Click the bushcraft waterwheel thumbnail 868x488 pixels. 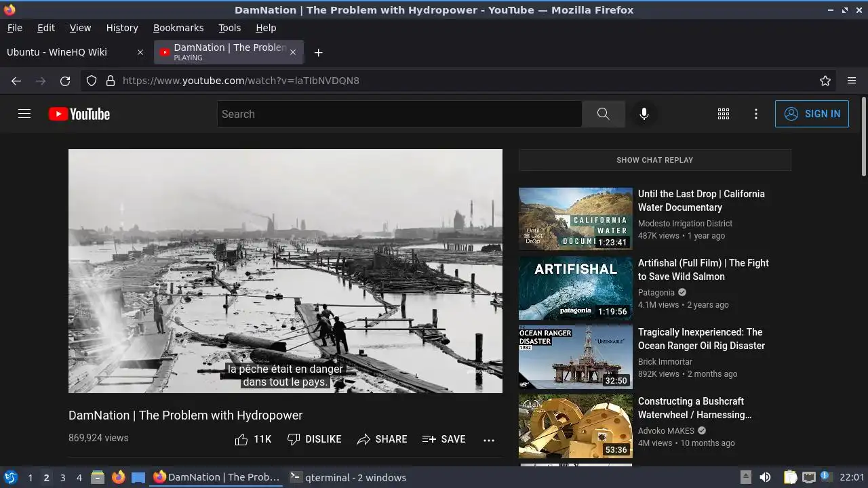[x=576, y=426]
